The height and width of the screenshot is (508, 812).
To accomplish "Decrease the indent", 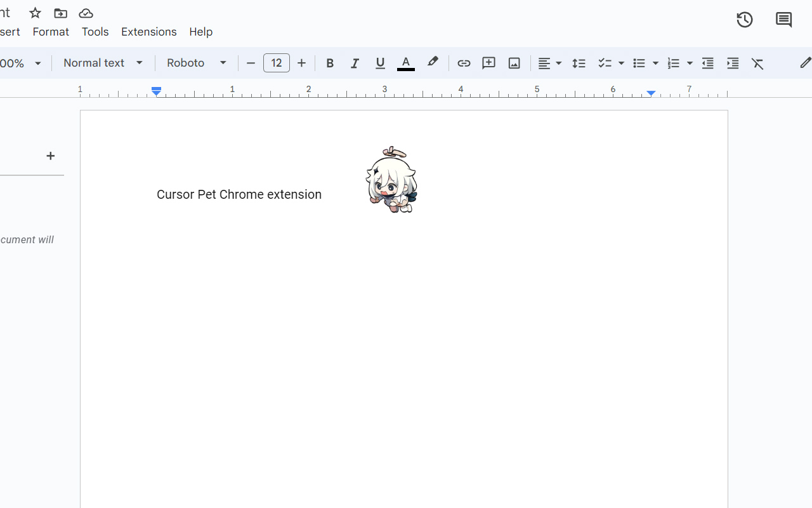I will [x=707, y=63].
